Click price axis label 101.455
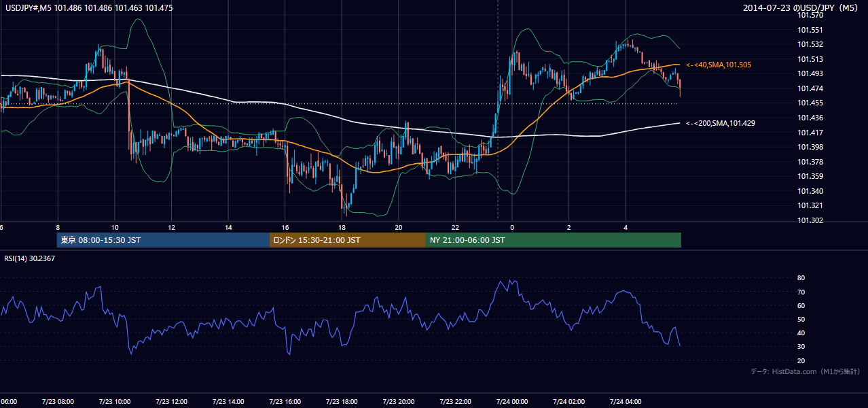This screenshot has height=408, width=868. point(810,103)
